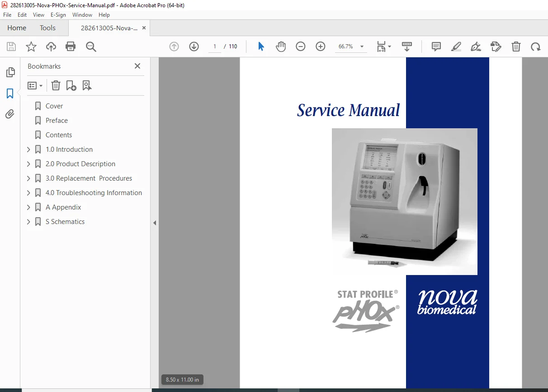Image resolution: width=548 pixels, height=392 pixels.
Task: Add a comment with the speech bubble
Action: coord(436,47)
